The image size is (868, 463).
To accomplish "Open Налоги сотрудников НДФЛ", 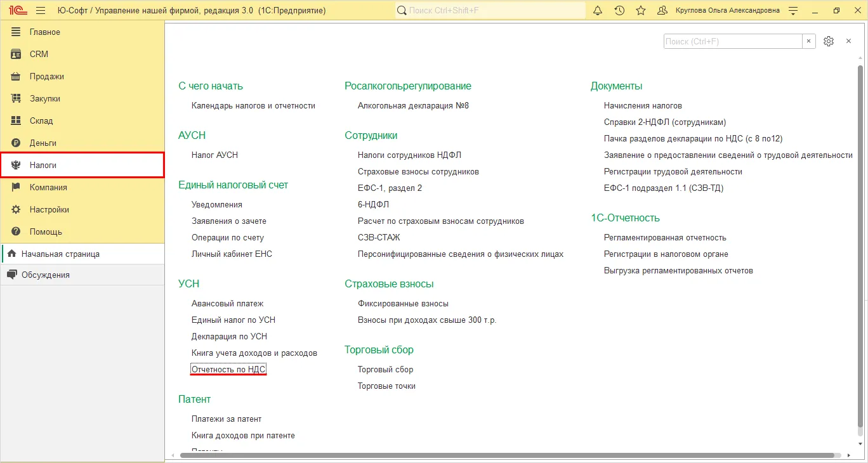I will (x=411, y=155).
